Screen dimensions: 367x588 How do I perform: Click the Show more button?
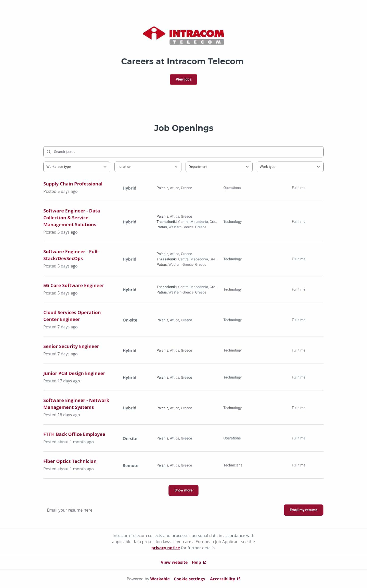point(183,490)
